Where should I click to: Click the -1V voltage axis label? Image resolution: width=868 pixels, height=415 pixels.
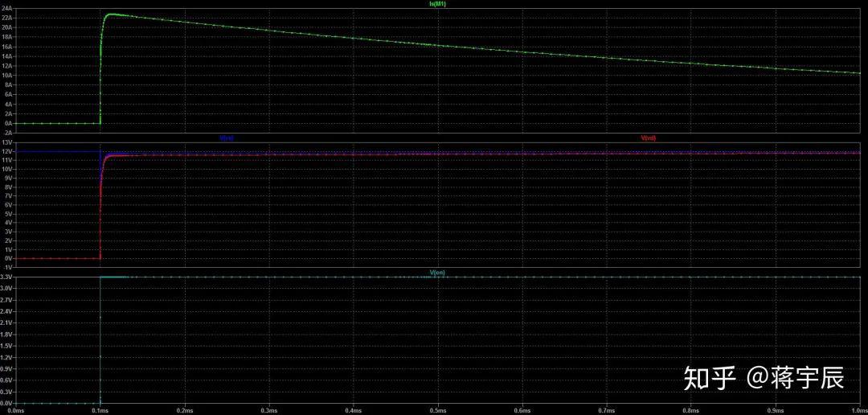coord(8,267)
